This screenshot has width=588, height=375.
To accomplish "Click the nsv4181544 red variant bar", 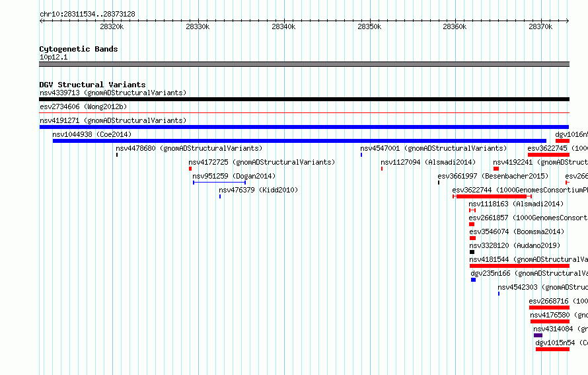I will coord(519,266).
